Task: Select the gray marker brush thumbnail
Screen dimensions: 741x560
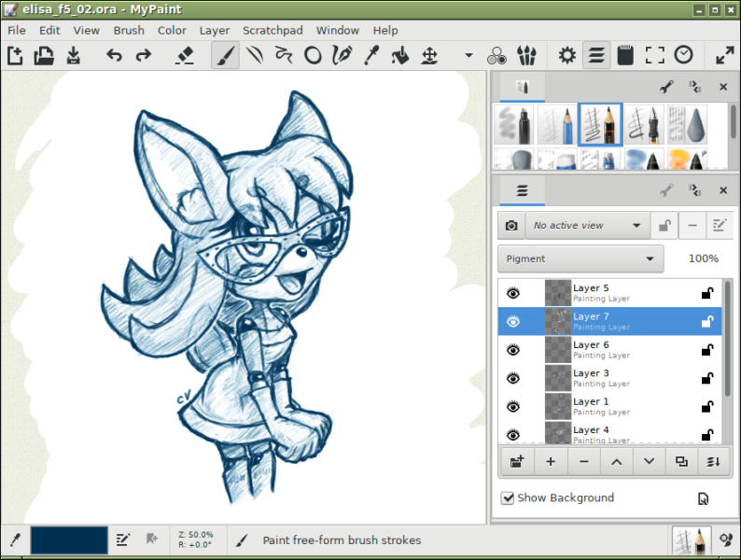Action: 513,125
